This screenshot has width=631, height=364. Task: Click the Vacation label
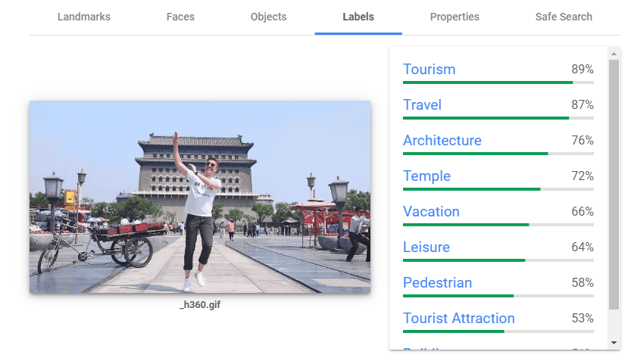pos(431,212)
